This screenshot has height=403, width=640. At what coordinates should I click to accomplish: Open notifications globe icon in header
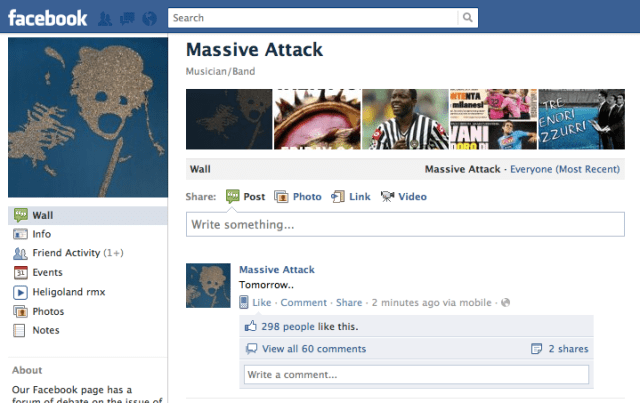[x=149, y=18]
